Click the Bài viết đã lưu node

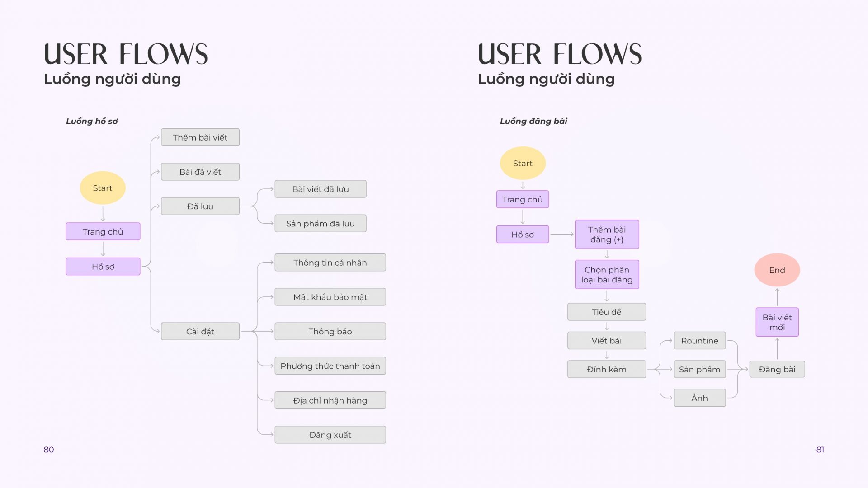pyautogui.click(x=321, y=189)
